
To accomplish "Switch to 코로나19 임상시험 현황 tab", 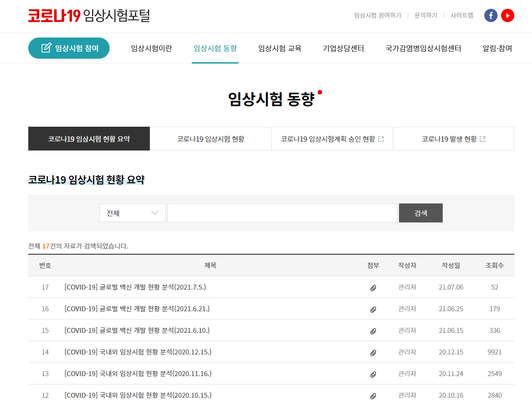I will tap(210, 139).
